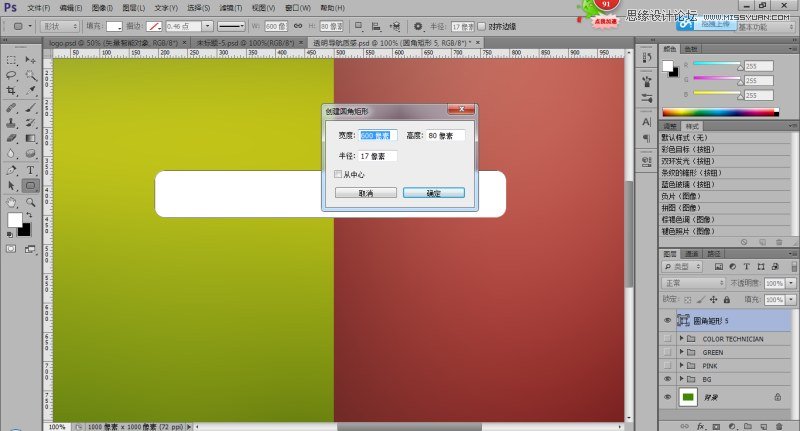
Task: Check the 从中心 checkbox in dialog
Action: 338,174
